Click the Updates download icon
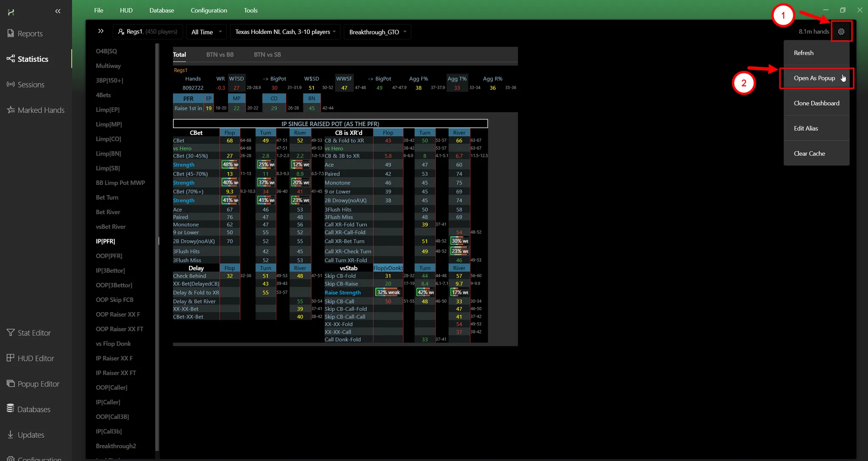Image resolution: width=868 pixels, height=461 pixels. coord(11,434)
